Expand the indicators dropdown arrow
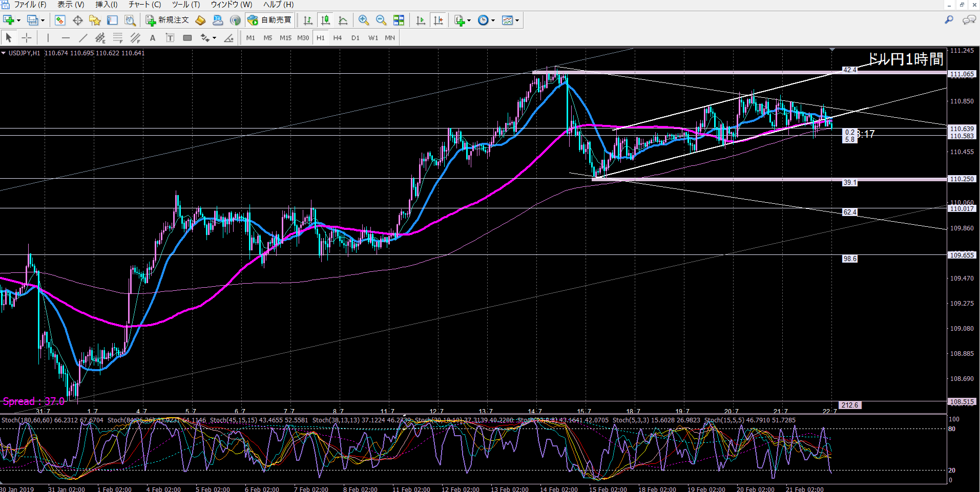980x492 pixels. tap(469, 20)
